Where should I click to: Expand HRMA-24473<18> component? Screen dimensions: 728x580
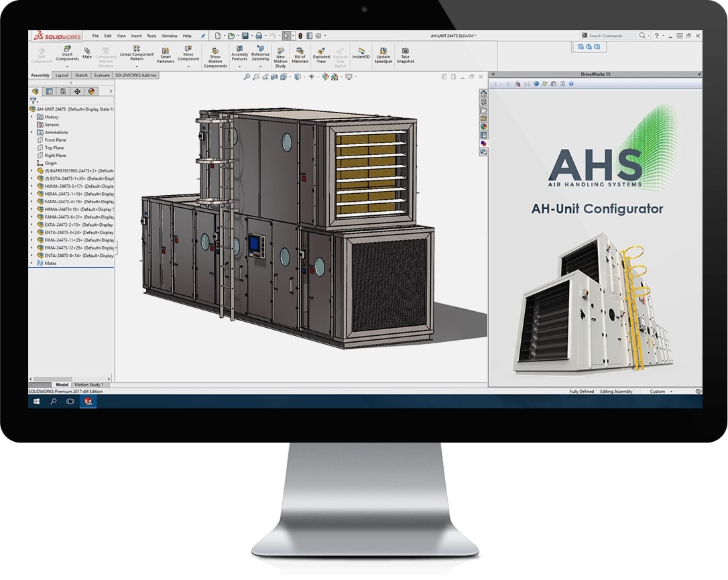32,209
